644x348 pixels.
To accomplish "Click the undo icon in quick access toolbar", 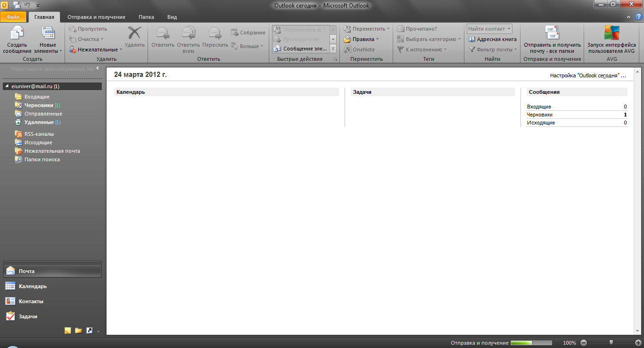I will pyautogui.click(x=27, y=5).
